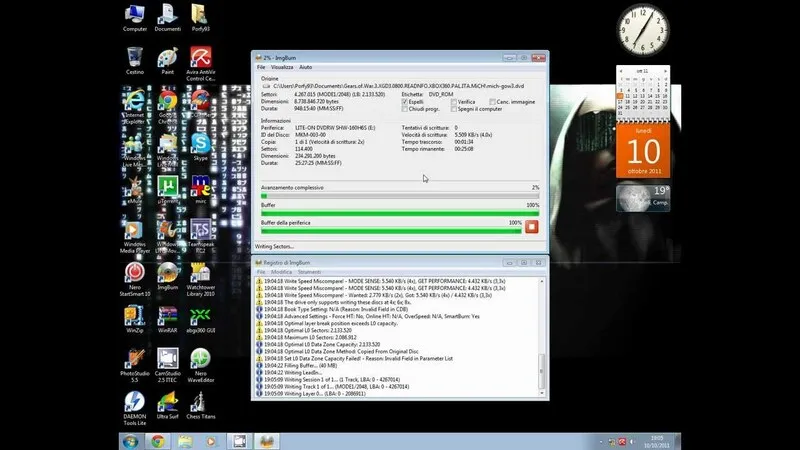Open the Aiuto menu in ImgBurn

(306, 67)
